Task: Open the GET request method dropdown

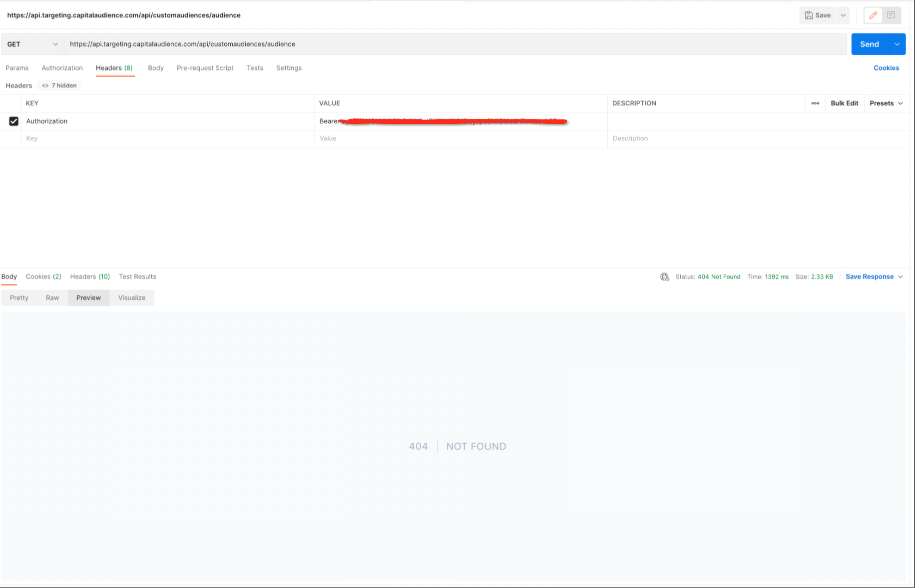Action: [31, 44]
